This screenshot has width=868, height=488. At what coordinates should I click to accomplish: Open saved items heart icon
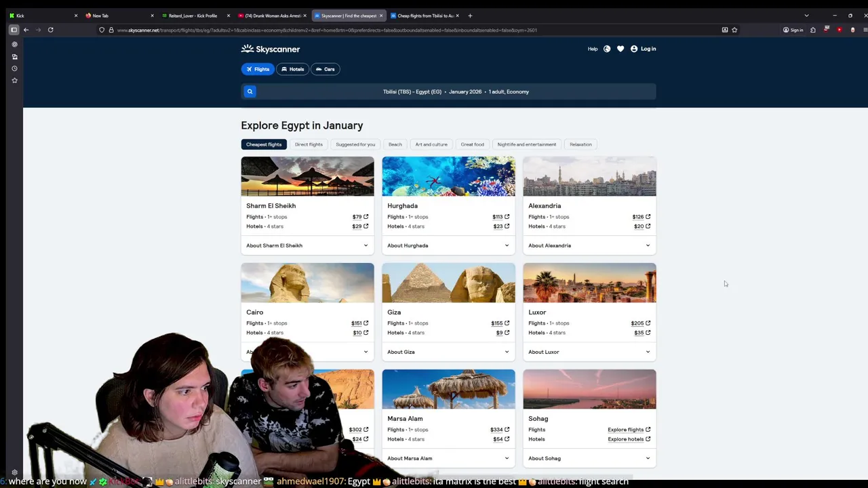coord(620,49)
